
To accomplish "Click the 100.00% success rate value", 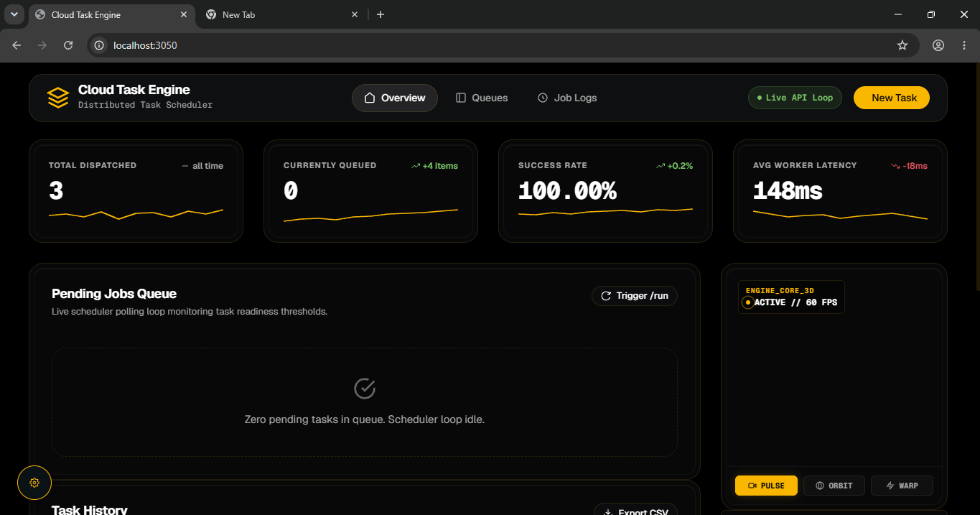I will click(567, 191).
